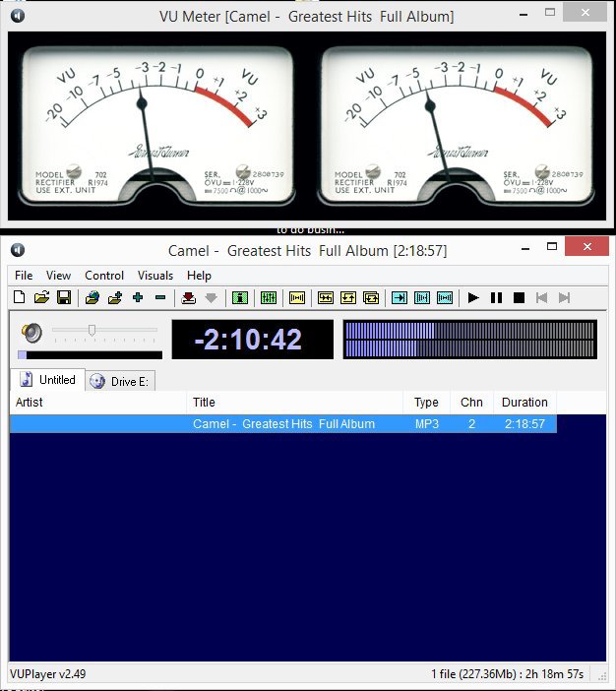Mute audio via the speaker icon
This screenshot has width=616, height=691.
coord(31,332)
